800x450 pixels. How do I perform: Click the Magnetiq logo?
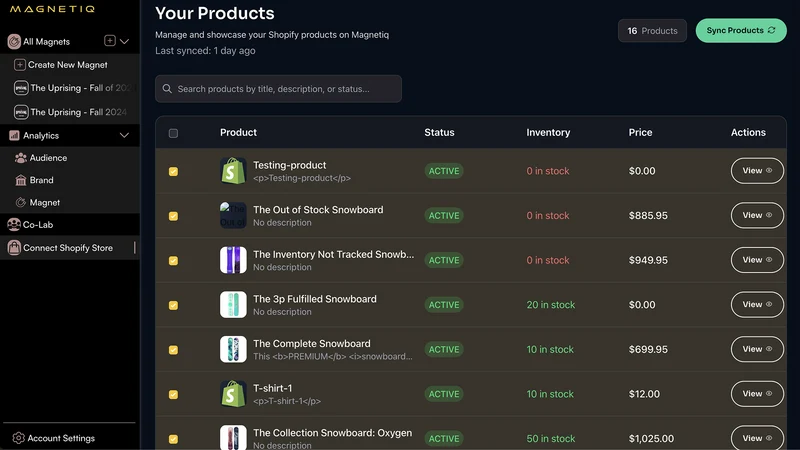coord(52,9)
